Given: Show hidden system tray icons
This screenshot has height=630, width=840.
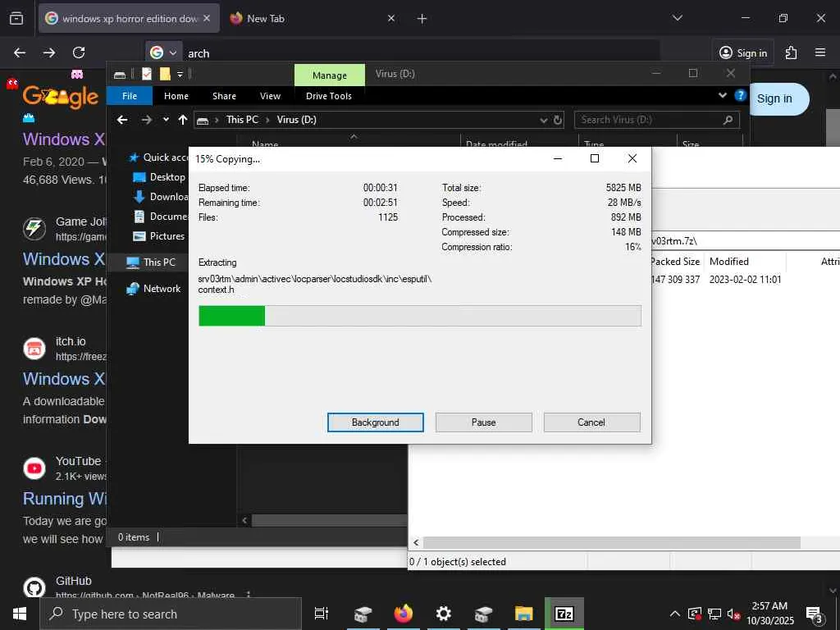Looking at the screenshot, I should 675,614.
